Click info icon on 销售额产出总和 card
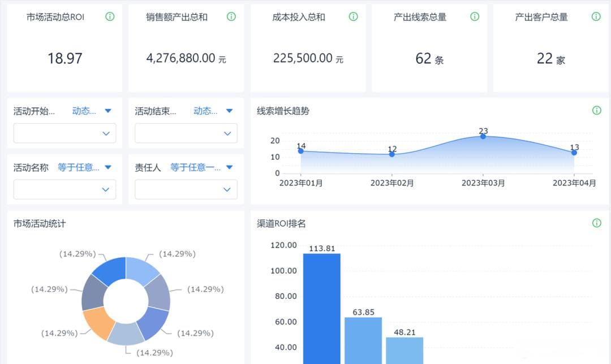The width and height of the screenshot is (611, 364). [x=231, y=16]
